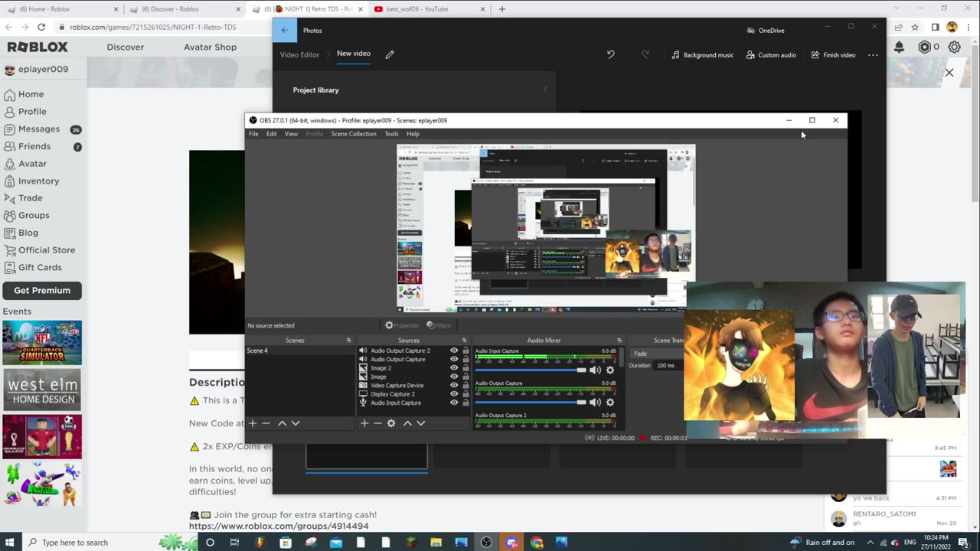The height and width of the screenshot is (551, 980).
Task: Open OBS Tools menu
Action: (391, 134)
